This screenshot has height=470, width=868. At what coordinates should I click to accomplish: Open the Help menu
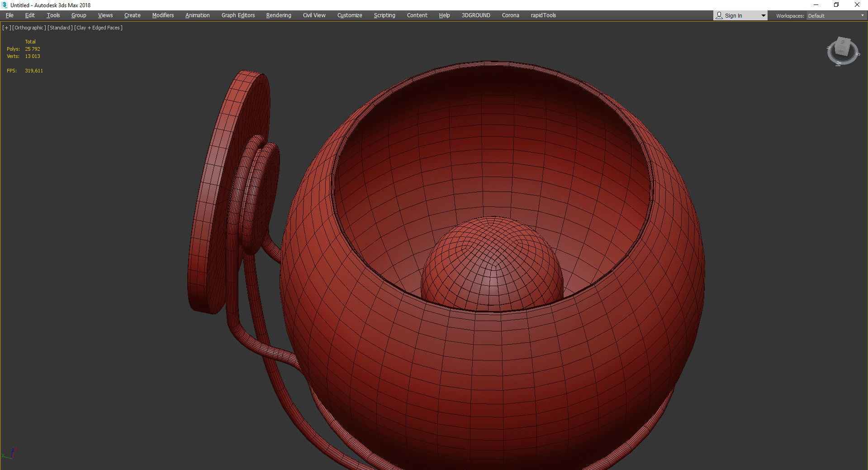coord(444,15)
